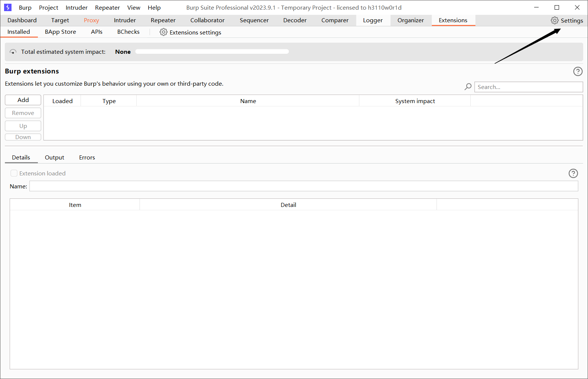
Task: Switch to the Sequencer tab
Action: coord(254,20)
